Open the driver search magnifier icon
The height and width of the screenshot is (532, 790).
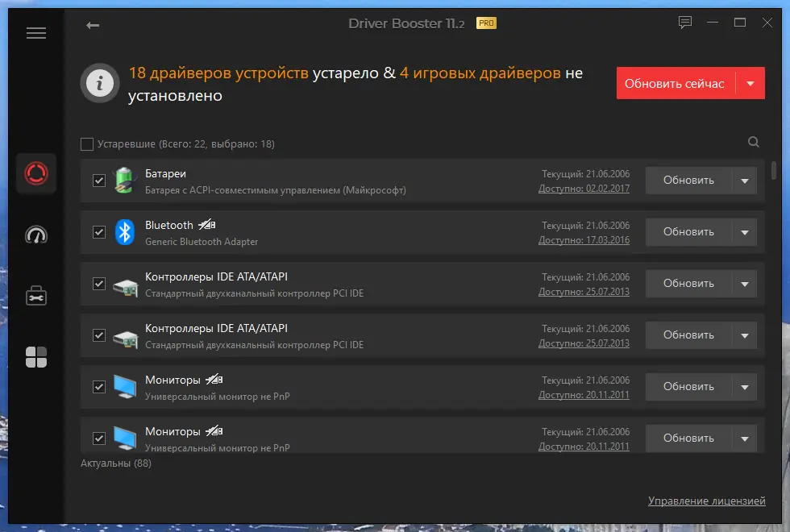click(x=753, y=142)
